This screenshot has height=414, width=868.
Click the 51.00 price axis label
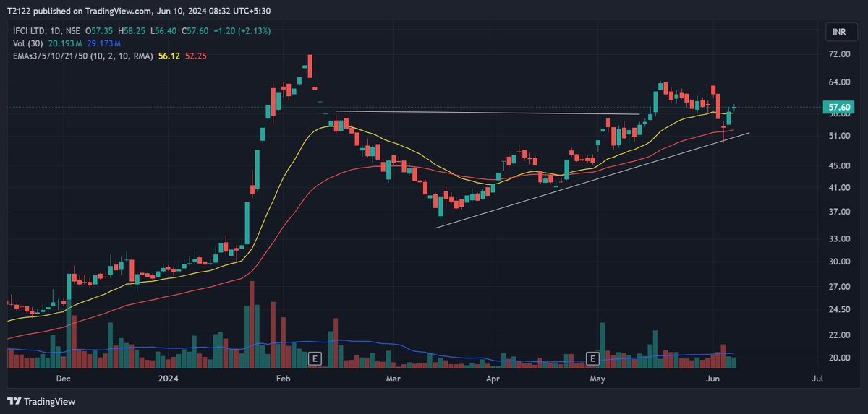(x=838, y=136)
